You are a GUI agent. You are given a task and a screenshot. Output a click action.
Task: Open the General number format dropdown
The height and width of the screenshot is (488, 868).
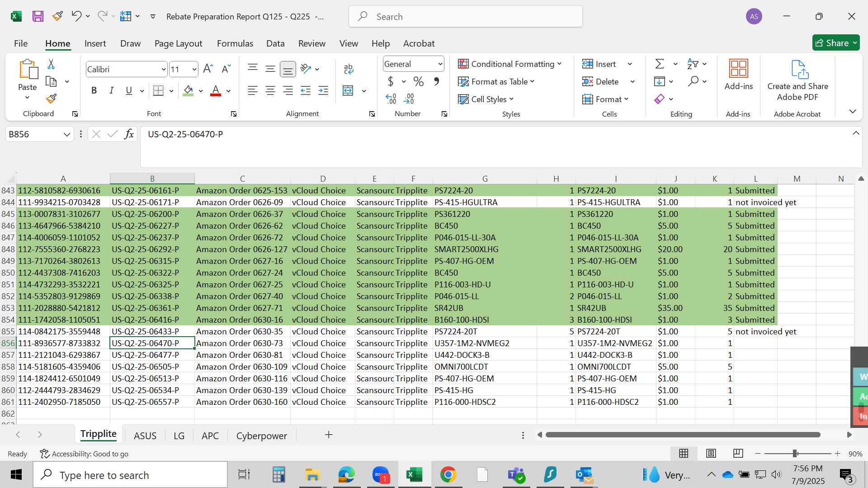pyautogui.click(x=440, y=64)
